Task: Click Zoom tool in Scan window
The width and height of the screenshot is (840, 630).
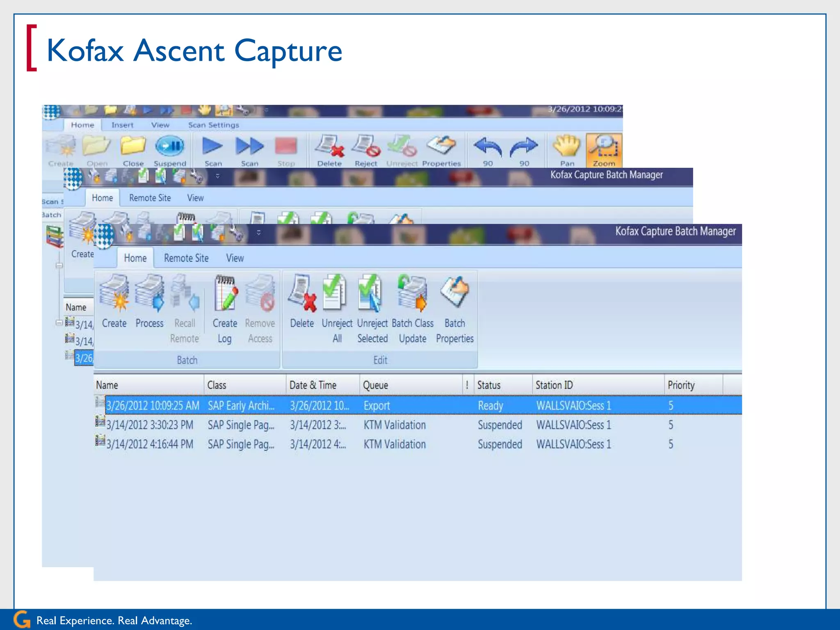Action: point(604,151)
